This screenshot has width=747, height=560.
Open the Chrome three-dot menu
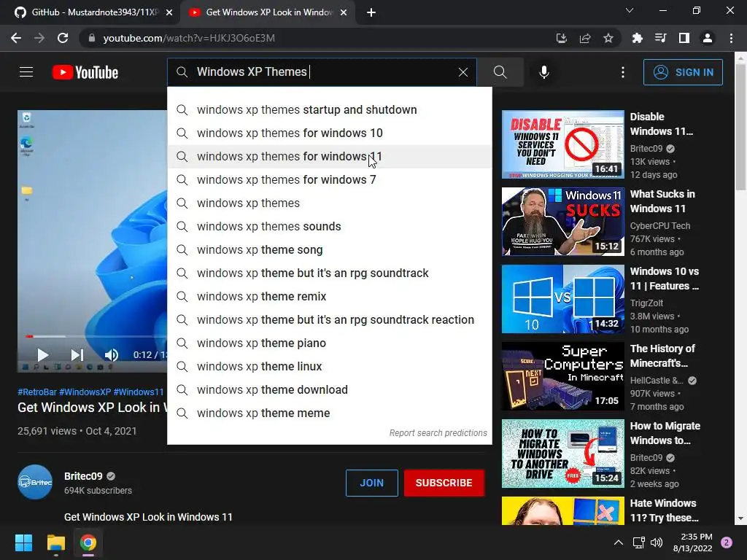731,38
